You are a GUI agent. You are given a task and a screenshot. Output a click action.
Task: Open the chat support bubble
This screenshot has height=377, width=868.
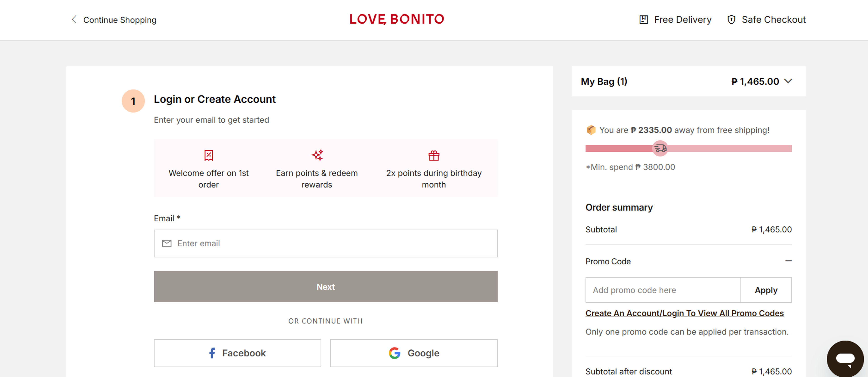coord(845,359)
